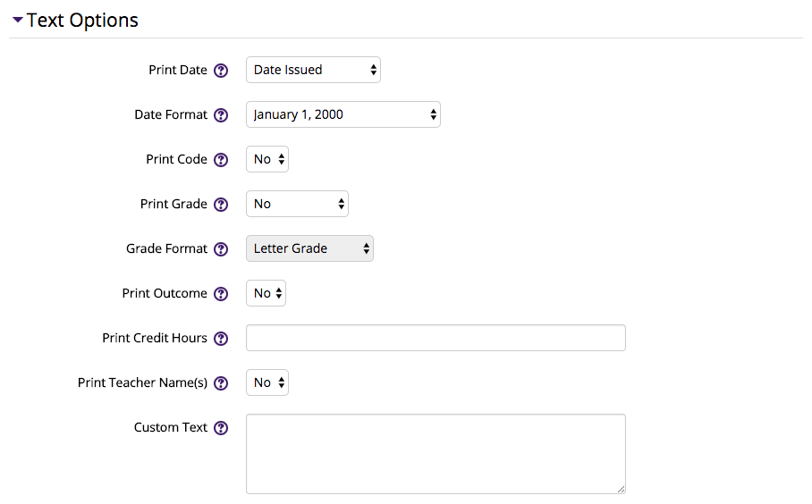
Task: Open the Print Date dropdown
Action: point(313,70)
